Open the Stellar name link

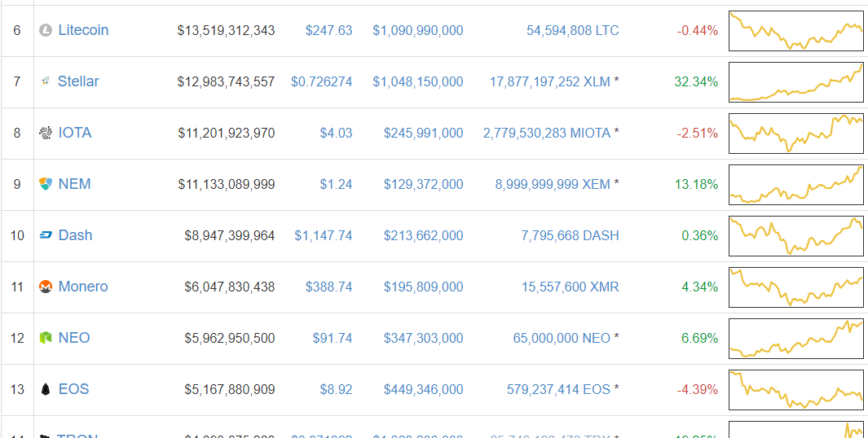(78, 81)
